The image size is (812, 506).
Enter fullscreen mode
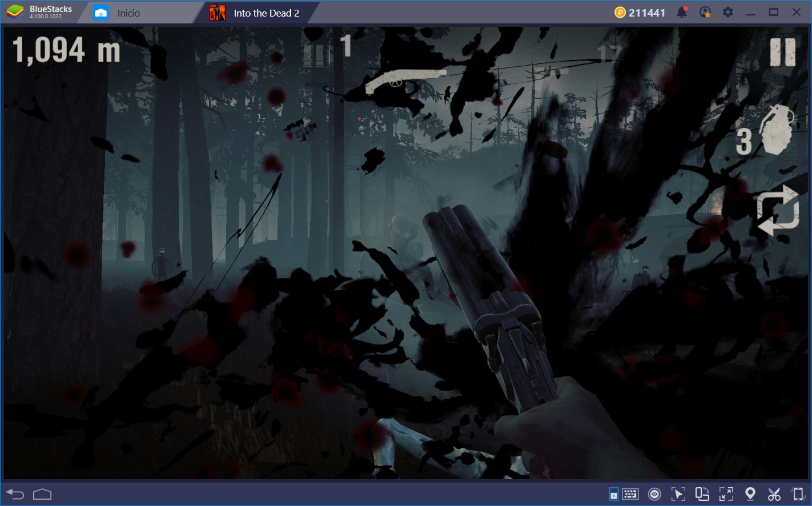point(726,494)
